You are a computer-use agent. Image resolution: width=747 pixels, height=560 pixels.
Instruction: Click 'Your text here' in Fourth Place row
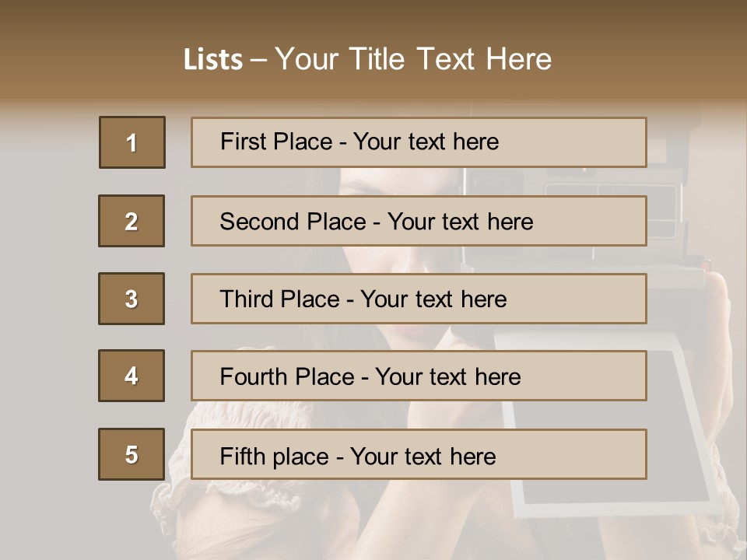pos(448,377)
